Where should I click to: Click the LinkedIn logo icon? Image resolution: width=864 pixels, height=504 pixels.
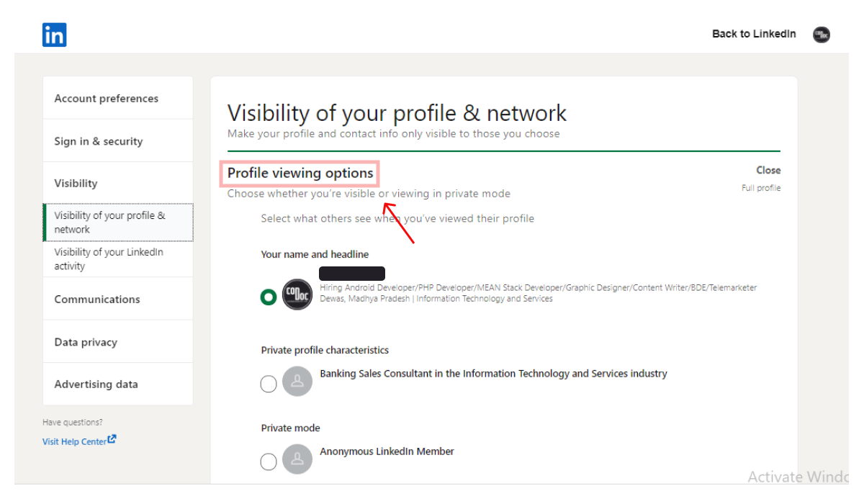tap(55, 35)
